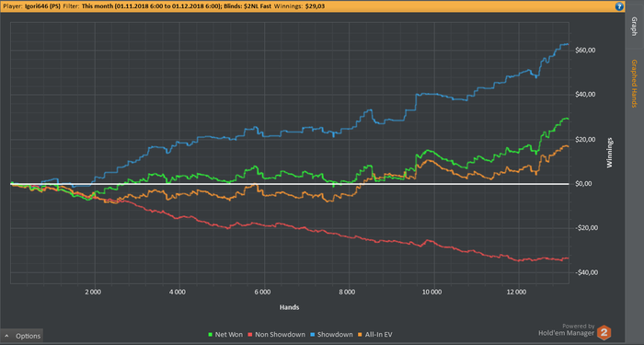Click the 2 000 hands axis label
This screenshot has width=644, height=345.
click(x=93, y=292)
